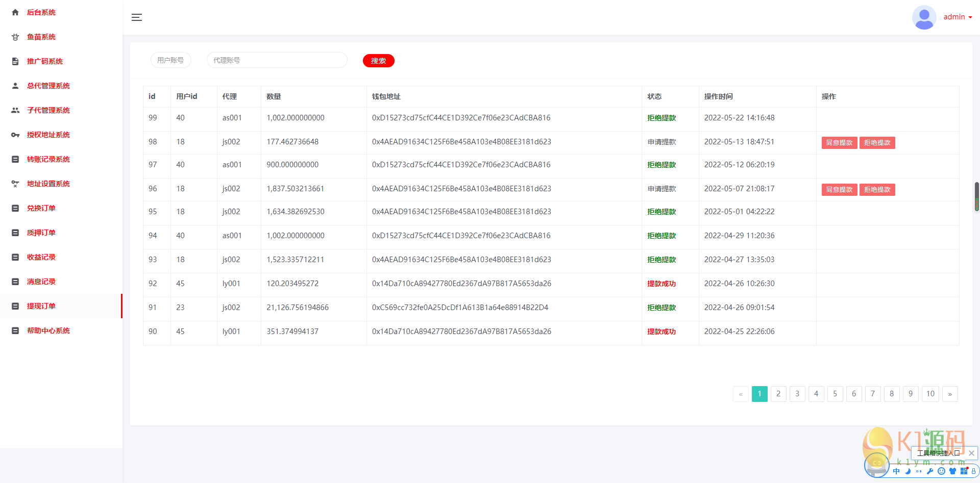Open 提现订单 in the sidebar
The width and height of the screenshot is (980, 483).
click(41, 306)
